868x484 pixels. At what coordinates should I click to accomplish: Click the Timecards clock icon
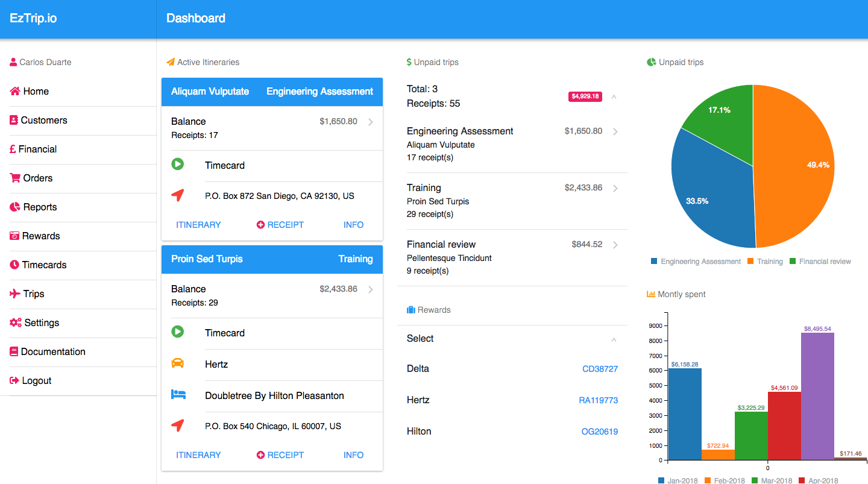coord(15,265)
